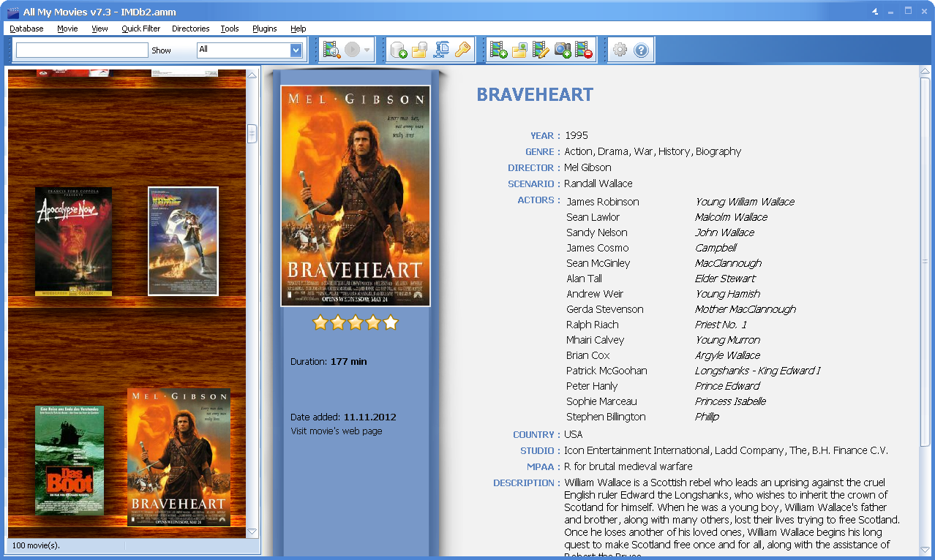Screen dimensions: 935x560
Task: Click the shelf panel scrollbar thumb
Action: pos(252,134)
